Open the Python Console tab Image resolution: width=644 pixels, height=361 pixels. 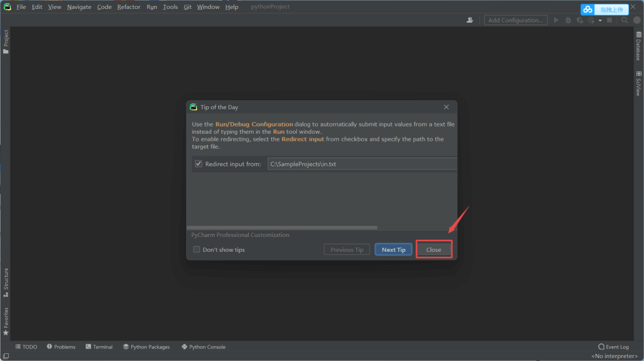203,347
